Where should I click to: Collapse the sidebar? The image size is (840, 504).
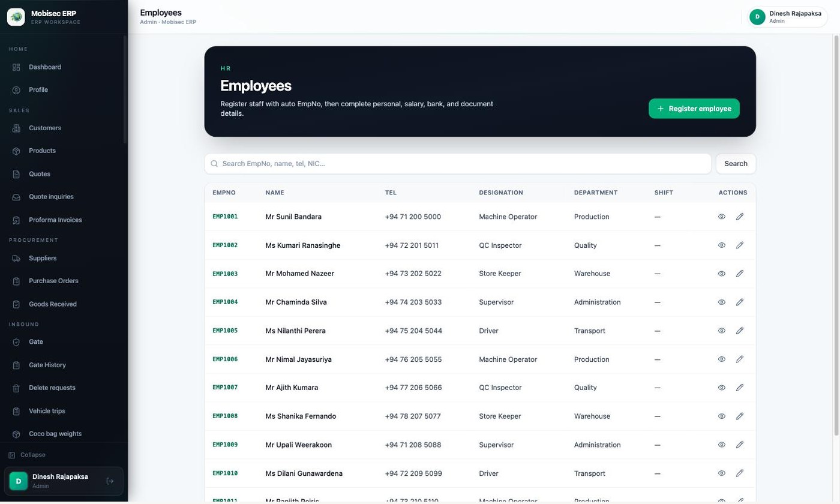pos(27,455)
